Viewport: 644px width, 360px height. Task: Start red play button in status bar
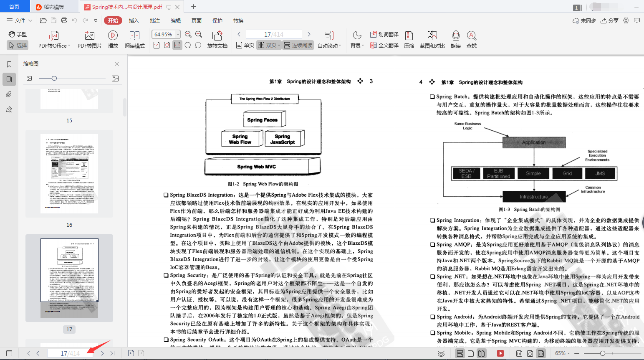coord(500,353)
